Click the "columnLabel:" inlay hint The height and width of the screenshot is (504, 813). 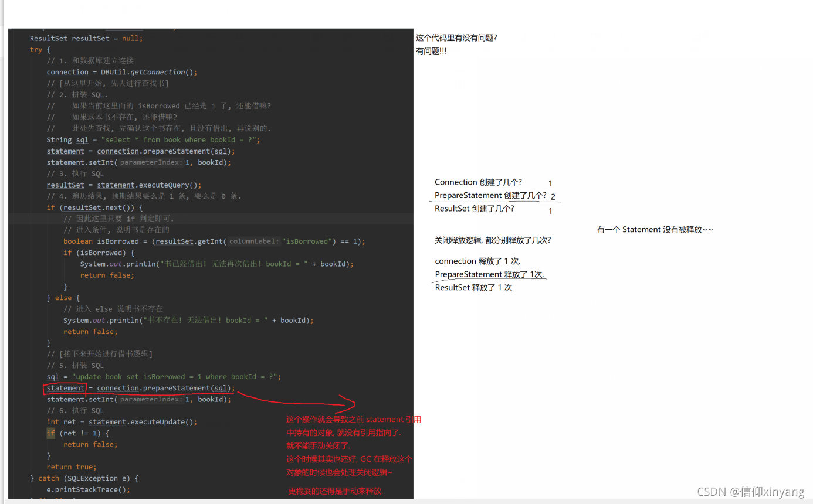[x=254, y=241]
